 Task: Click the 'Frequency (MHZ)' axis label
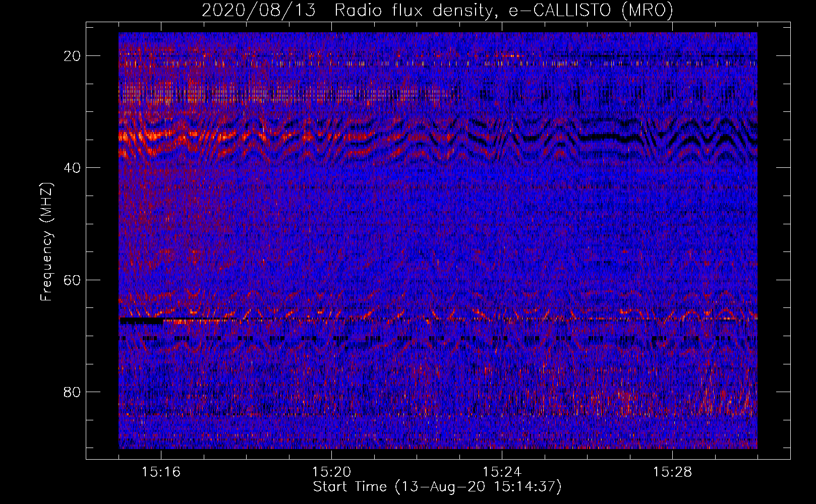46,242
